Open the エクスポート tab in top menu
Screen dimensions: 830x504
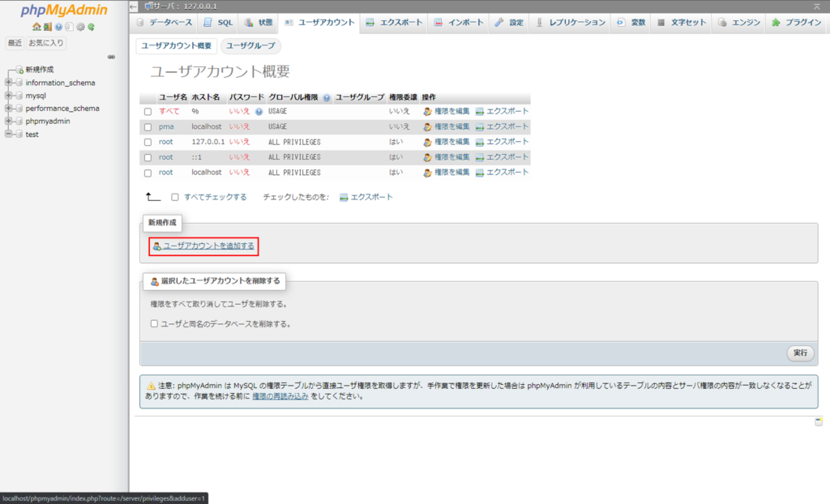pos(394,22)
